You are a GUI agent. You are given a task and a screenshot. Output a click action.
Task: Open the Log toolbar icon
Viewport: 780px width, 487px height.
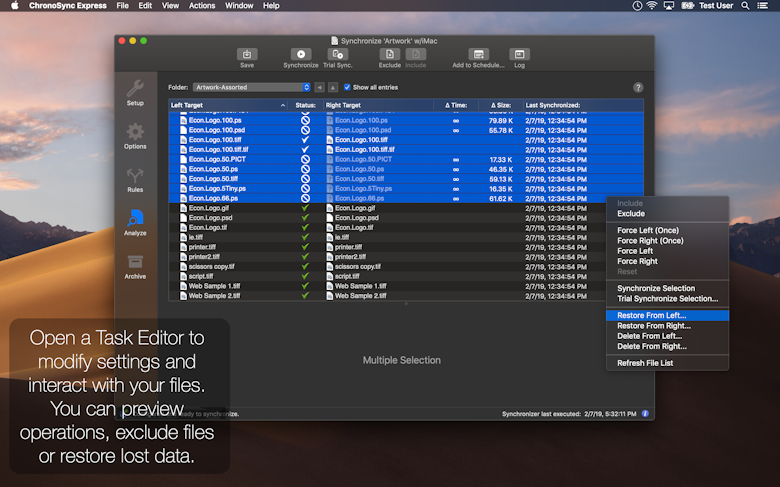519,54
